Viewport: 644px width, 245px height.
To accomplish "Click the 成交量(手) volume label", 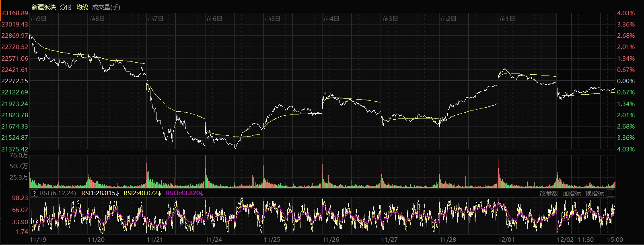I will [x=106, y=7].
